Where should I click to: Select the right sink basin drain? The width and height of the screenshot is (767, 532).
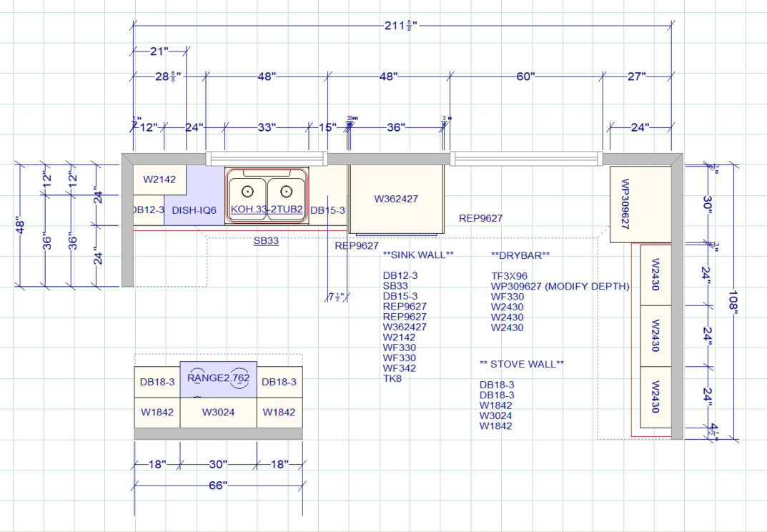tap(286, 192)
